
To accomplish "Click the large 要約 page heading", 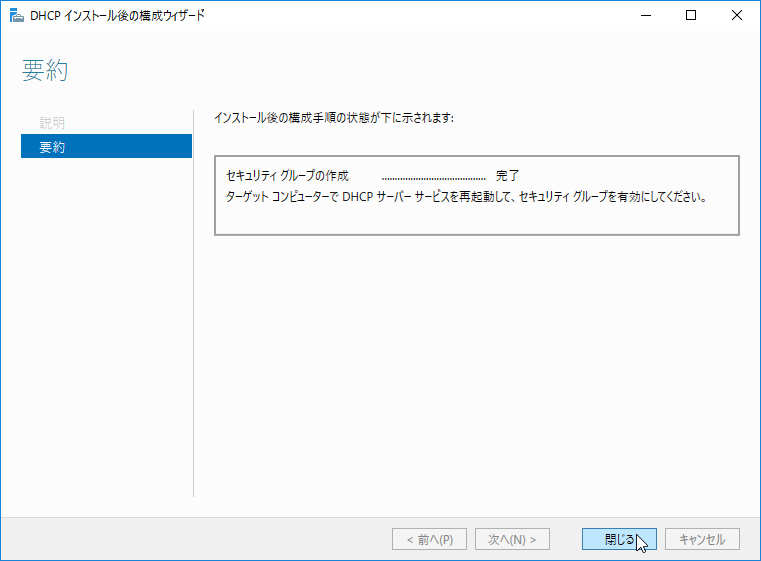I will pos(45,70).
